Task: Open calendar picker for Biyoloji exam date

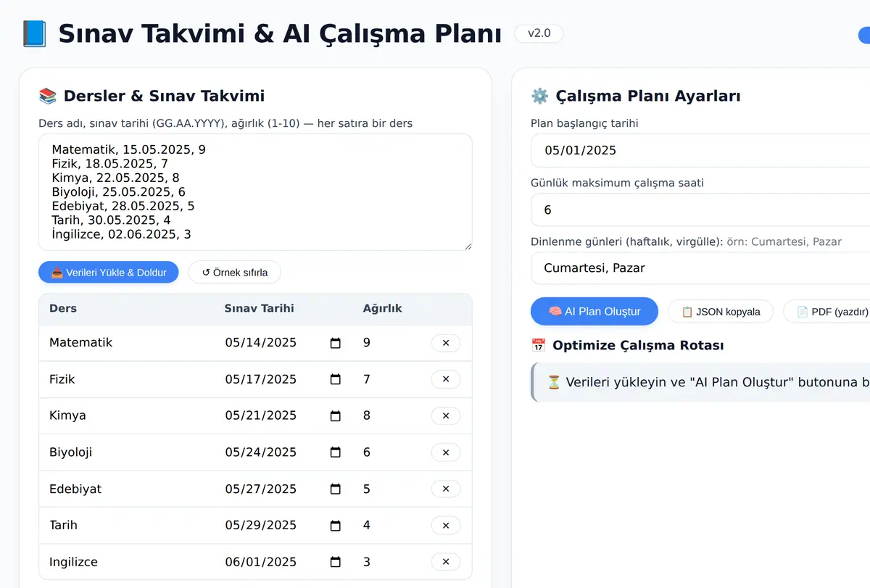Action: pyautogui.click(x=335, y=452)
